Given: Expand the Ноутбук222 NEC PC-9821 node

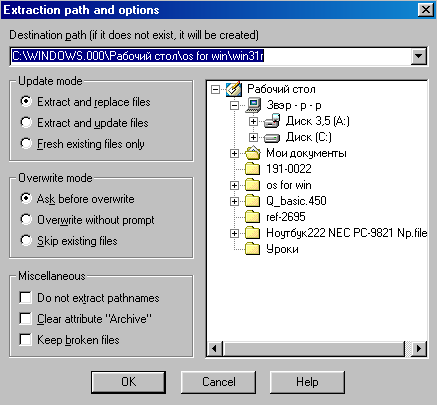Looking at the screenshot, I should point(234,233).
